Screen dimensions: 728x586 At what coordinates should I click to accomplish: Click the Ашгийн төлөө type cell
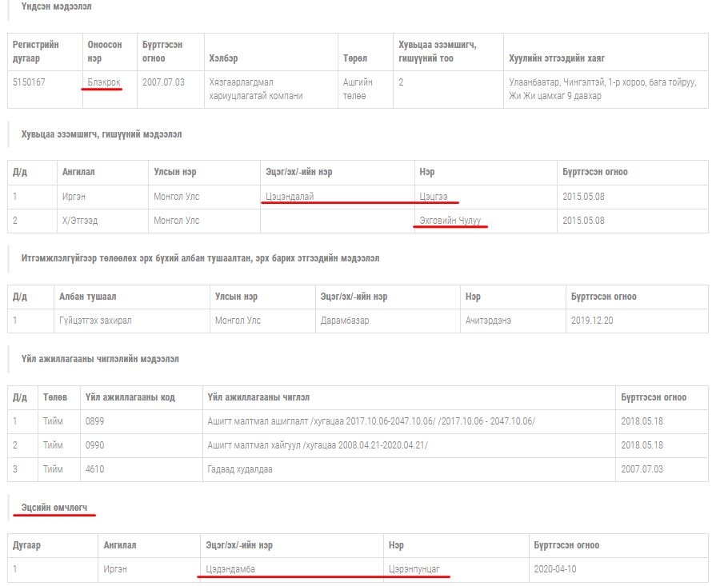(358, 89)
